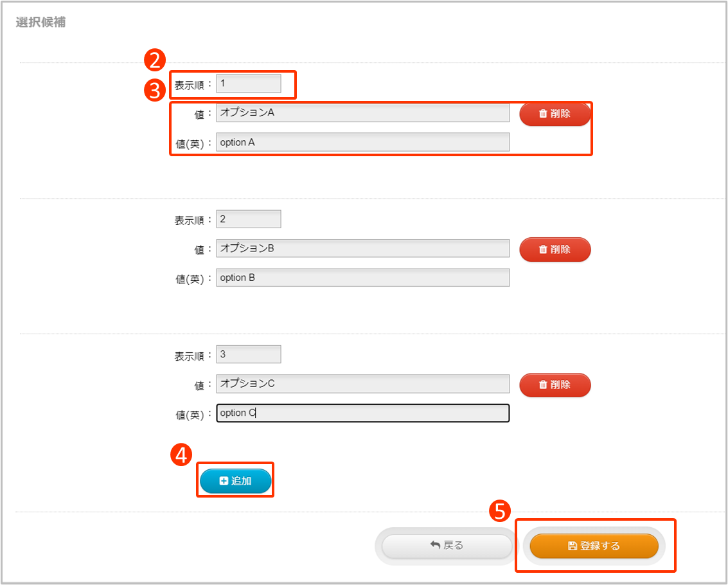Click the 値 field with オプションC
The height and width of the screenshot is (585, 728).
tap(362, 384)
